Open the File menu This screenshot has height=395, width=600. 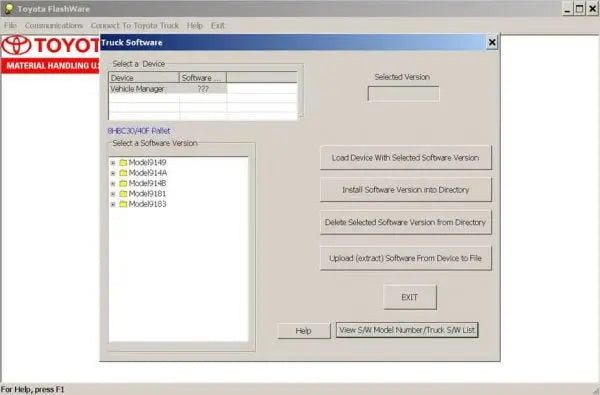tap(10, 26)
